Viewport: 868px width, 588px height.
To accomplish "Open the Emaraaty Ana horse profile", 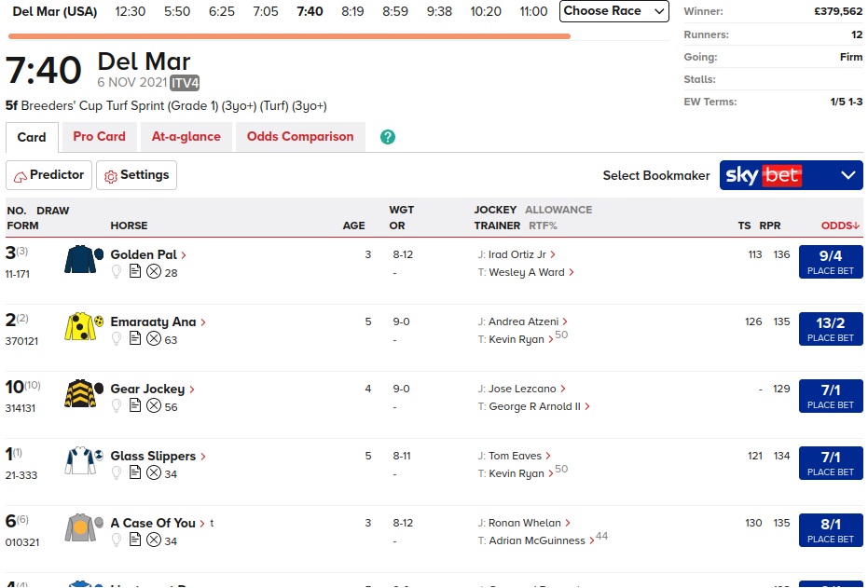I will (x=158, y=321).
